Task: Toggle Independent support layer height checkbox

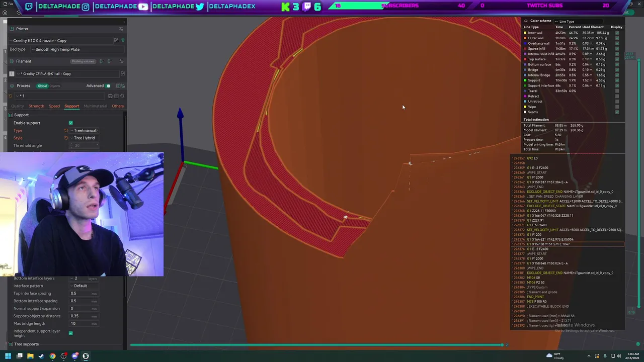Action: pyautogui.click(x=70, y=333)
